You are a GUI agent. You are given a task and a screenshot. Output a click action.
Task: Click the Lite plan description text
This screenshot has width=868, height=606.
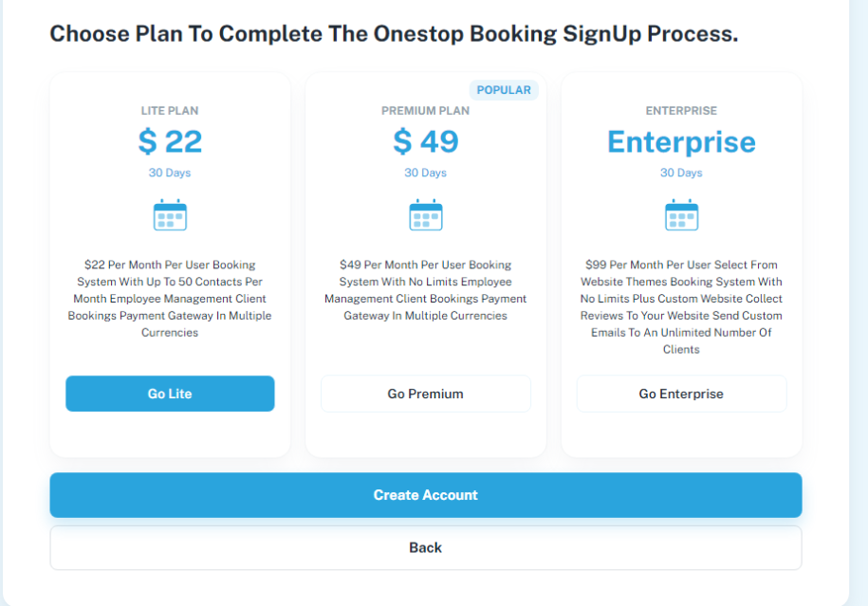170,298
